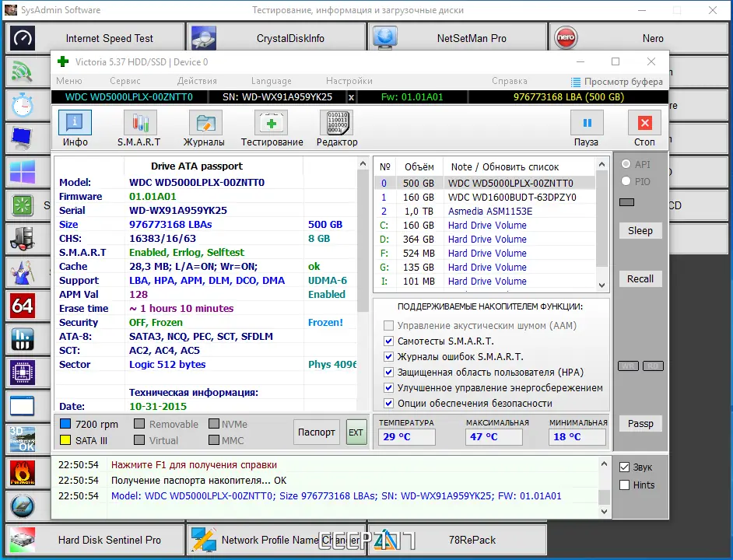Click the green EXT button

click(x=356, y=432)
